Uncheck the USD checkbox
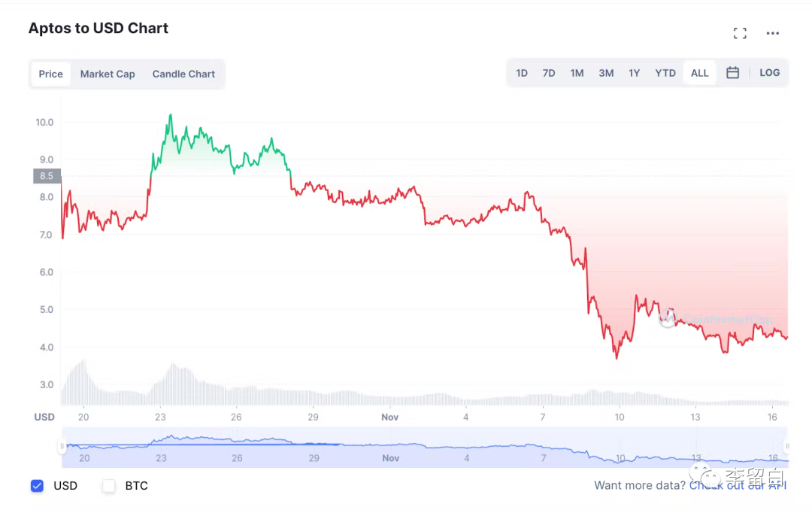The image size is (812, 513). point(37,486)
